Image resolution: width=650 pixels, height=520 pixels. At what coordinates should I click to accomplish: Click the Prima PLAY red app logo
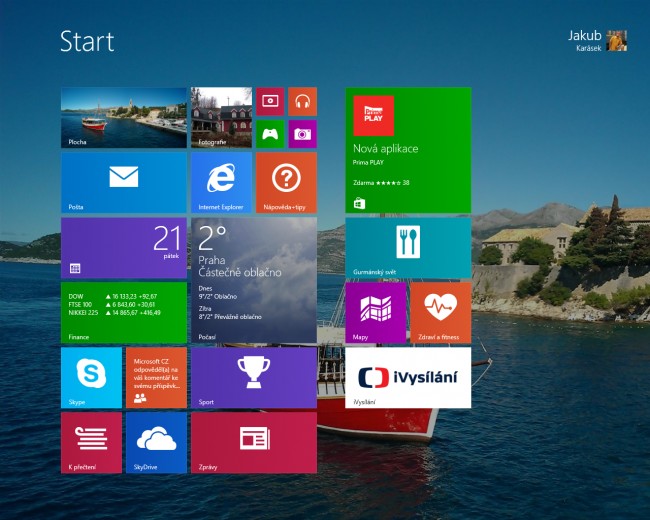(374, 116)
